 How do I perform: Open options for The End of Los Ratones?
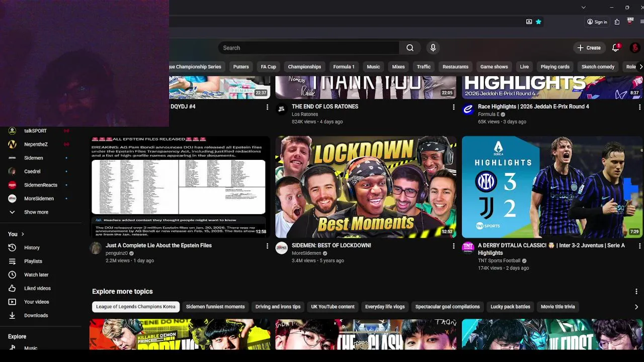click(x=453, y=107)
